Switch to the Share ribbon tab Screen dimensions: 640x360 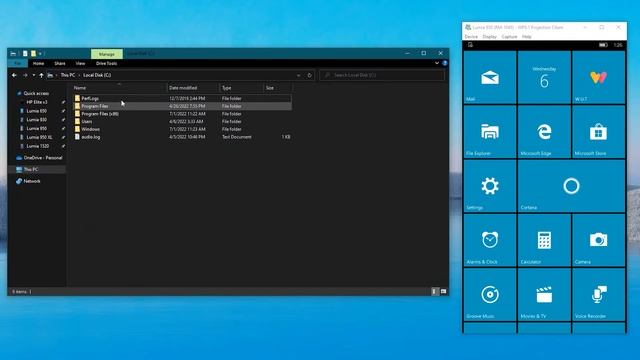tap(60, 63)
